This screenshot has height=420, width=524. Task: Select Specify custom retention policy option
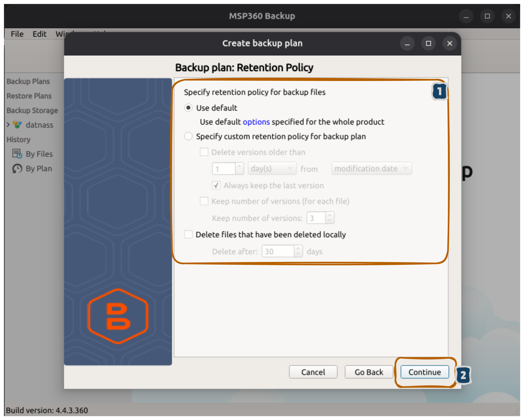(x=188, y=136)
